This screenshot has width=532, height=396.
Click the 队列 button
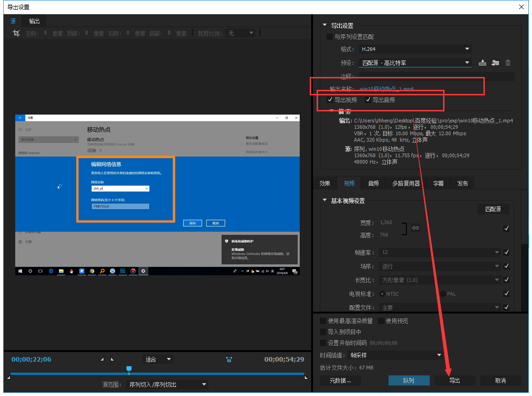coord(409,380)
